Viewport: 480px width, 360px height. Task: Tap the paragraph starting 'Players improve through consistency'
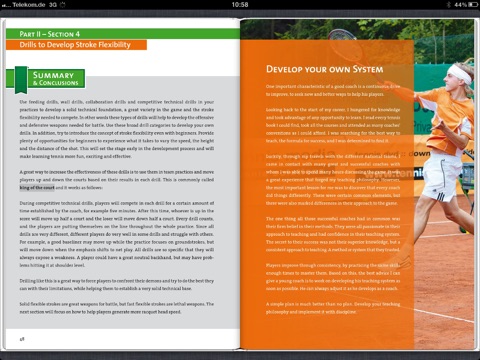tap(333, 277)
